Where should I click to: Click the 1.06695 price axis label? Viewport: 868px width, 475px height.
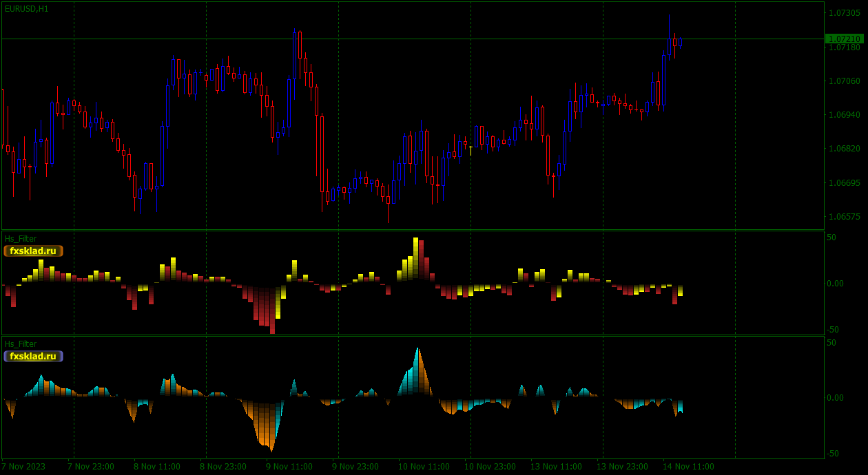pyautogui.click(x=844, y=183)
